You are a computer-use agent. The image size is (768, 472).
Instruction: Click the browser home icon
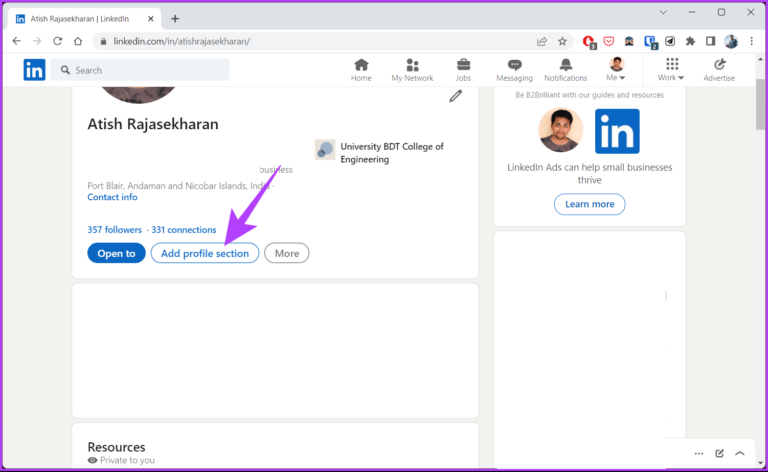78,41
